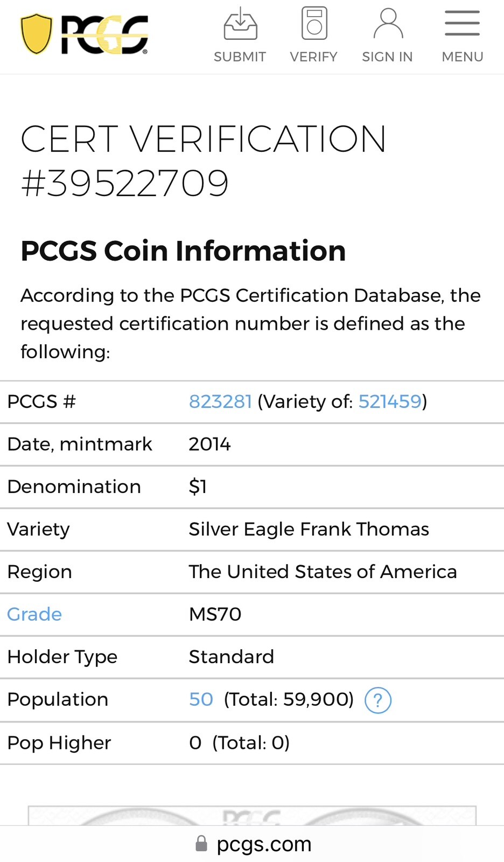The image size is (504, 862).
Task: Open the PCGS number 823281 link
Action: point(220,401)
